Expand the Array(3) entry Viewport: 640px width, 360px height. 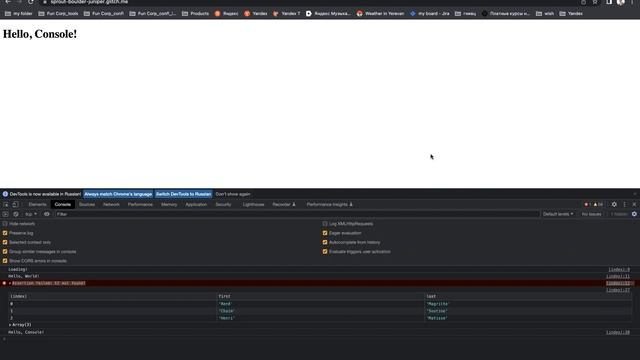pos(10,325)
